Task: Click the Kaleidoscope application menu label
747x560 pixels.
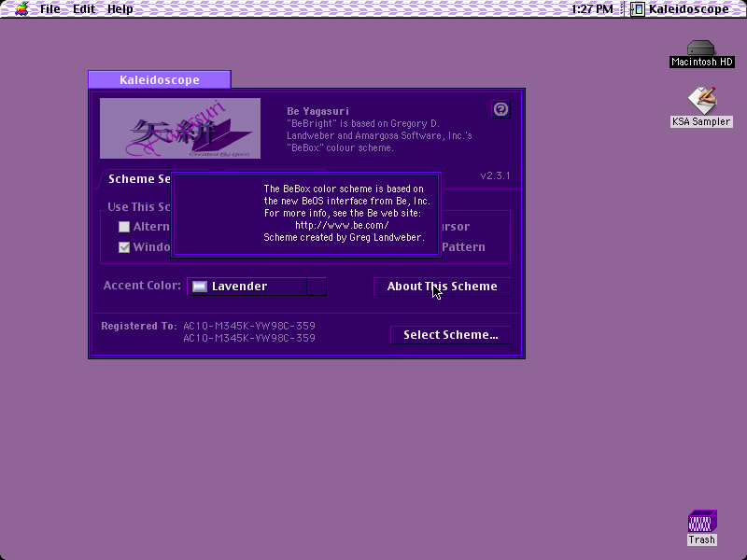Action: pyautogui.click(x=688, y=8)
